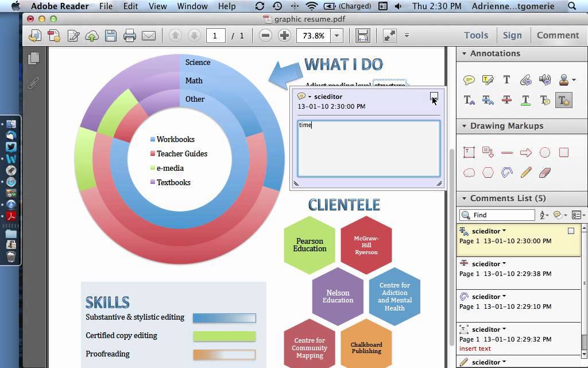The width and height of the screenshot is (588, 368).
Task: Select the Text Box drawing tool
Action: pos(469,152)
